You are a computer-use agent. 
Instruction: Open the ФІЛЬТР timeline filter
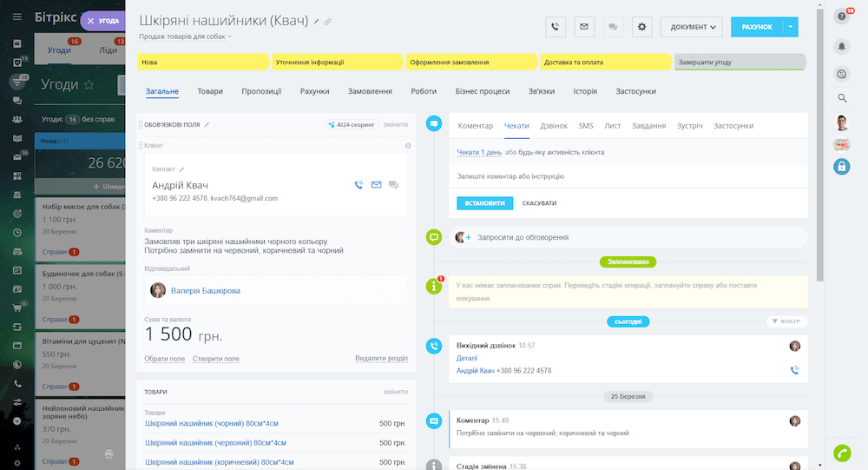click(785, 321)
